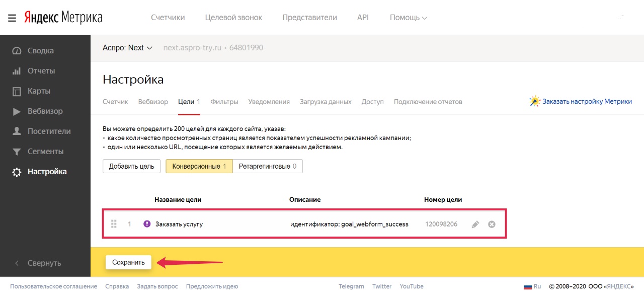Expand the Помощь menu

pyautogui.click(x=409, y=18)
